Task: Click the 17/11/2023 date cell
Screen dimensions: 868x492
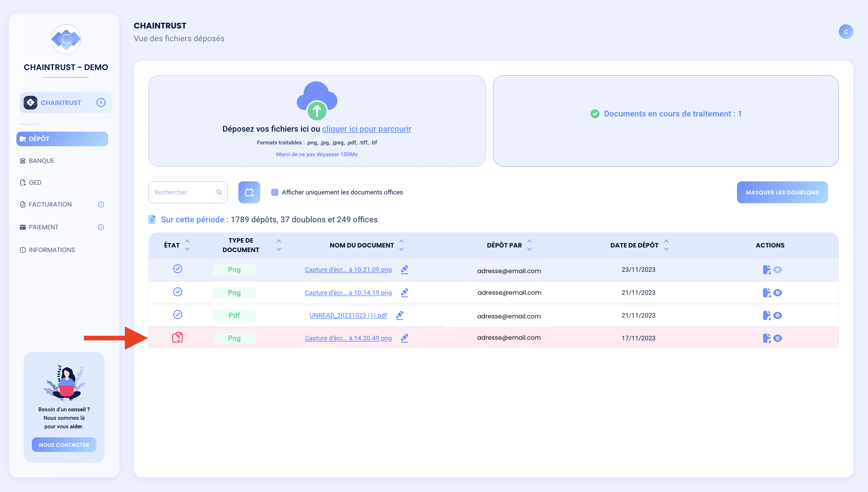Action: click(638, 338)
